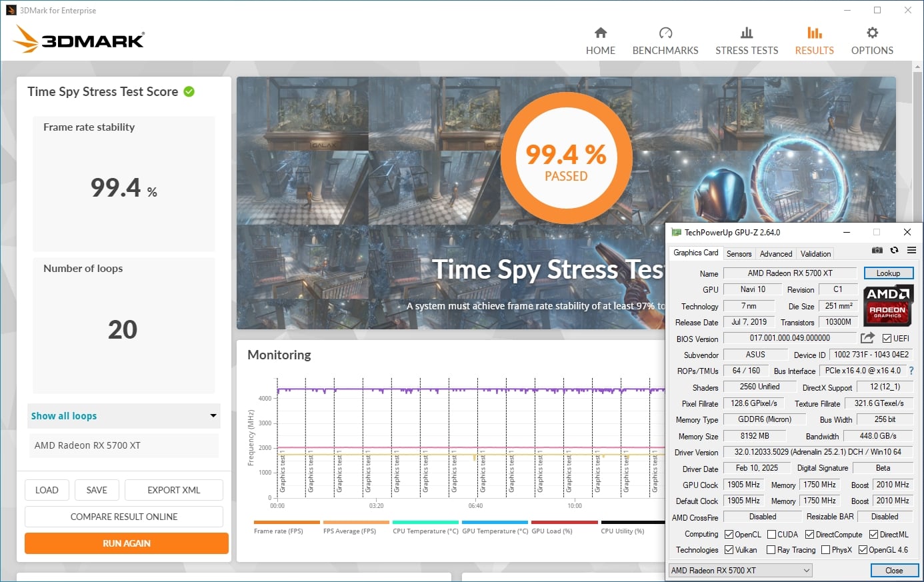Open GPU-Z hamburger menu
Screen dimensions: 924x582
click(911, 250)
